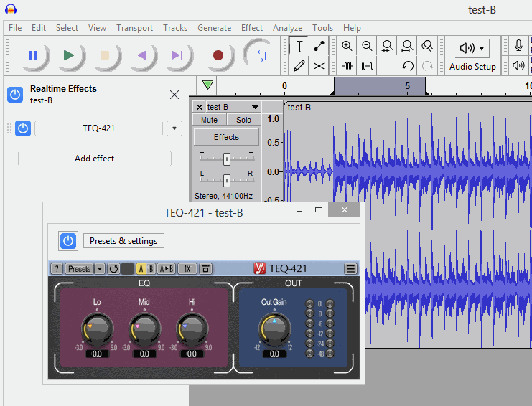Open the View menu
This screenshot has width=532, height=406.
97,28
